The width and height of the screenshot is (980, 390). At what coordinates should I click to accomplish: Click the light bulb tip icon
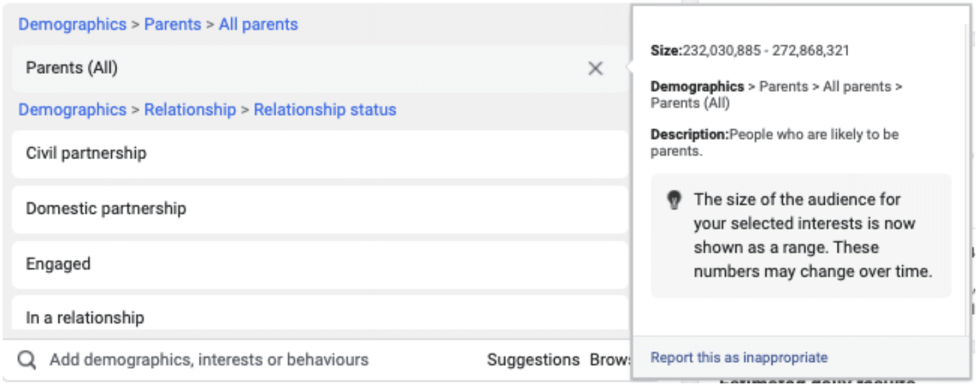[675, 199]
